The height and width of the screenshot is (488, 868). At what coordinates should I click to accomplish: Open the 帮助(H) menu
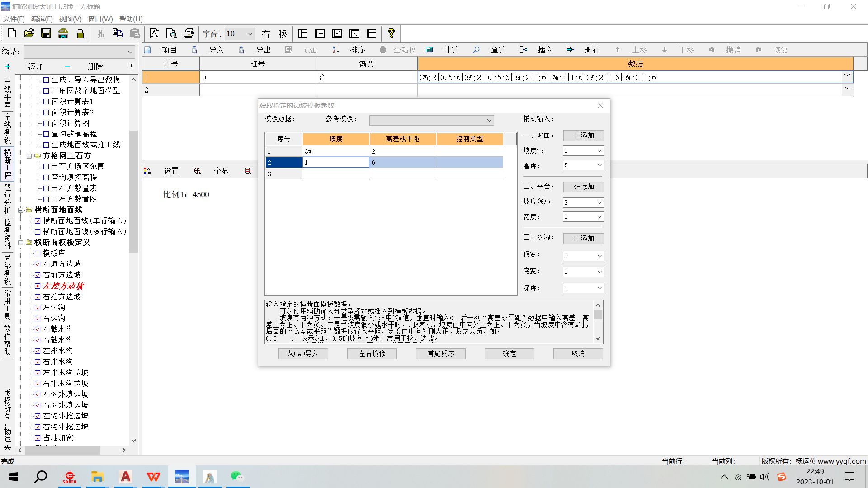coord(131,19)
